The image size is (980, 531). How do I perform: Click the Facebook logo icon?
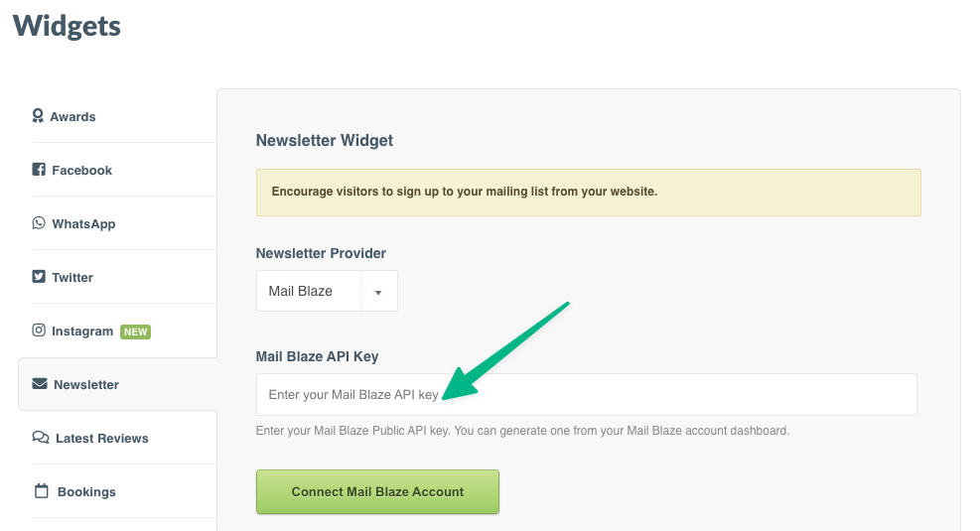39,170
